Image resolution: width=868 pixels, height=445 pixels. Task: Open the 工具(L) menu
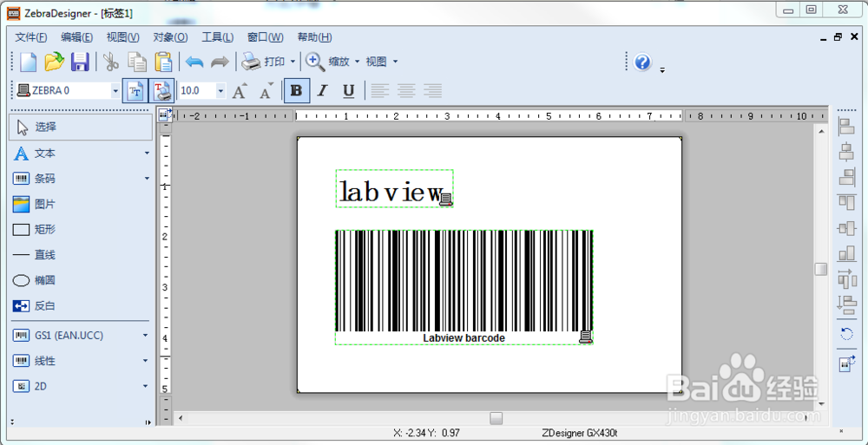tap(217, 37)
